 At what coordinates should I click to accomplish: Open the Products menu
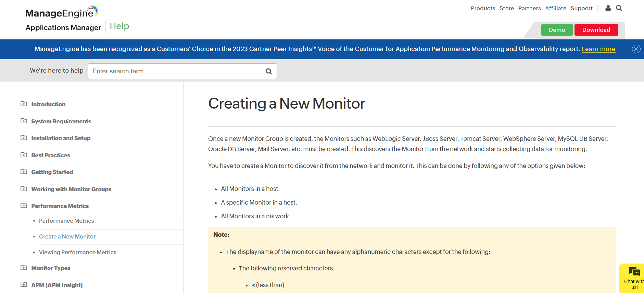pyautogui.click(x=483, y=8)
